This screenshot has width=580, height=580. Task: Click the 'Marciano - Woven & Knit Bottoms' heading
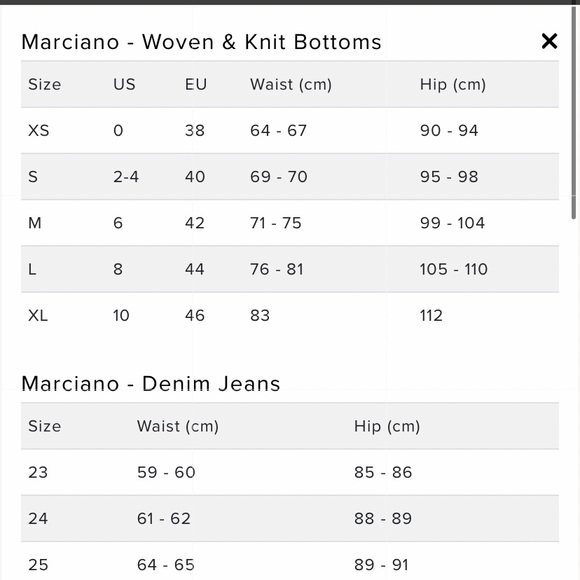pyautogui.click(x=201, y=42)
